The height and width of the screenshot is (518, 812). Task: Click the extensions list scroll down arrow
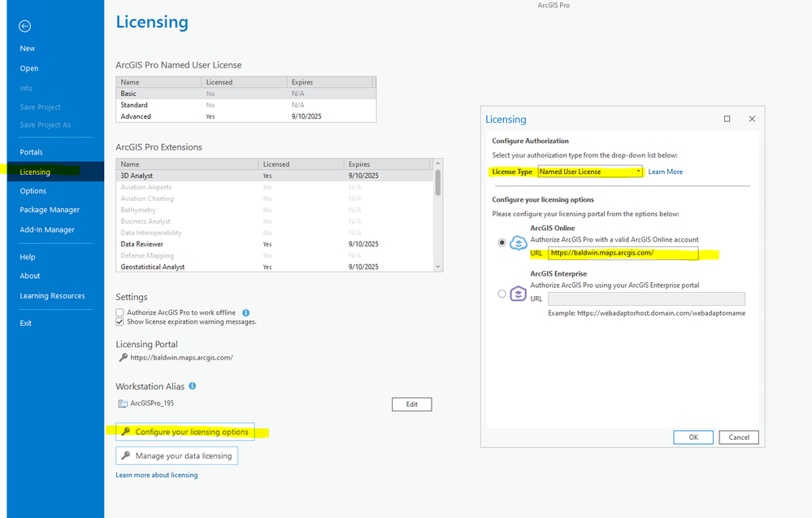(438, 267)
